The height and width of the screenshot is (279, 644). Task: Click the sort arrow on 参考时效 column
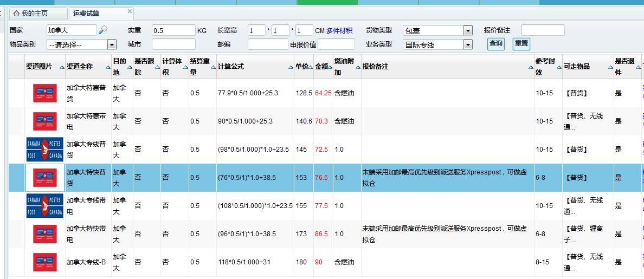[559, 67]
